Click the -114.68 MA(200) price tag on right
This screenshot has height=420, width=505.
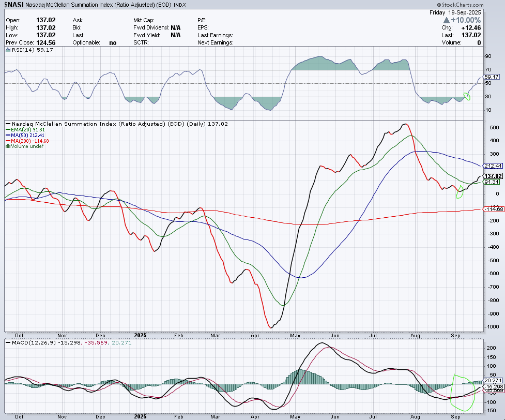pos(494,209)
